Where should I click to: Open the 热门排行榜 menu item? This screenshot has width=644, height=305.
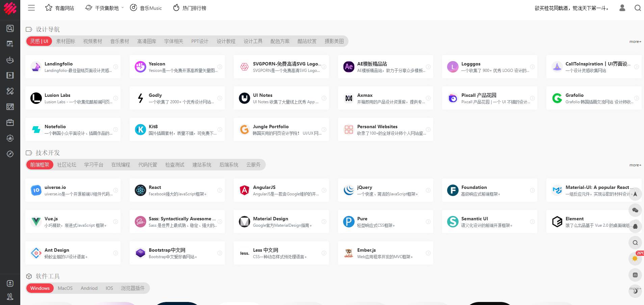pyautogui.click(x=189, y=8)
